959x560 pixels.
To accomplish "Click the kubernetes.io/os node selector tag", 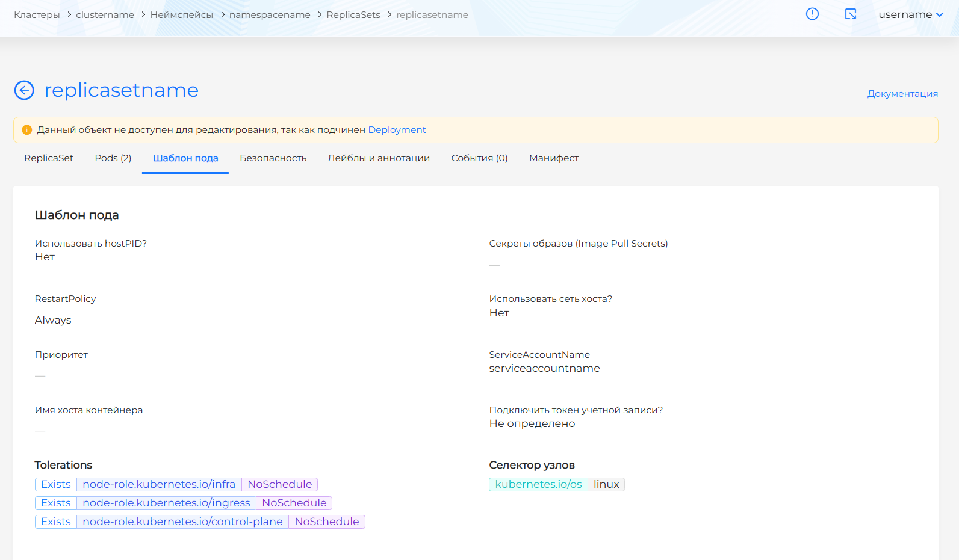I will pos(538,484).
